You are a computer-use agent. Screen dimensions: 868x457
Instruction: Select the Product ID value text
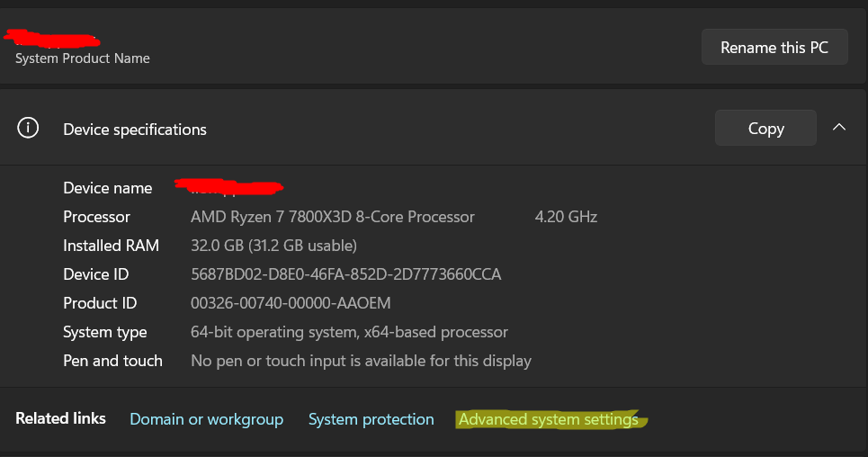pyautogui.click(x=291, y=303)
